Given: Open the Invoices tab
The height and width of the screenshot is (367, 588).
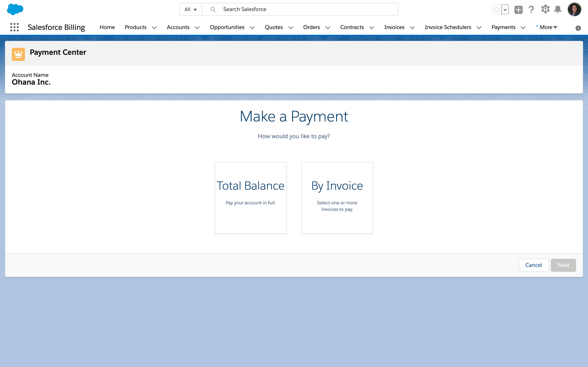Looking at the screenshot, I should [394, 27].
